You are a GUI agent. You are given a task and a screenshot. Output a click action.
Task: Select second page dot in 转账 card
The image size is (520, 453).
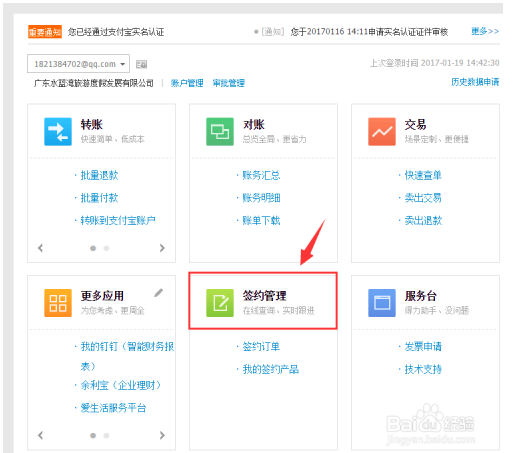tap(106, 248)
